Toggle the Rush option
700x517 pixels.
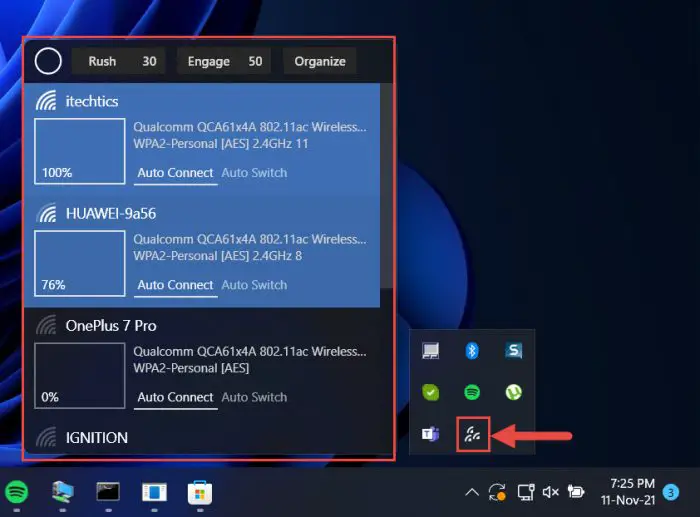(x=102, y=61)
